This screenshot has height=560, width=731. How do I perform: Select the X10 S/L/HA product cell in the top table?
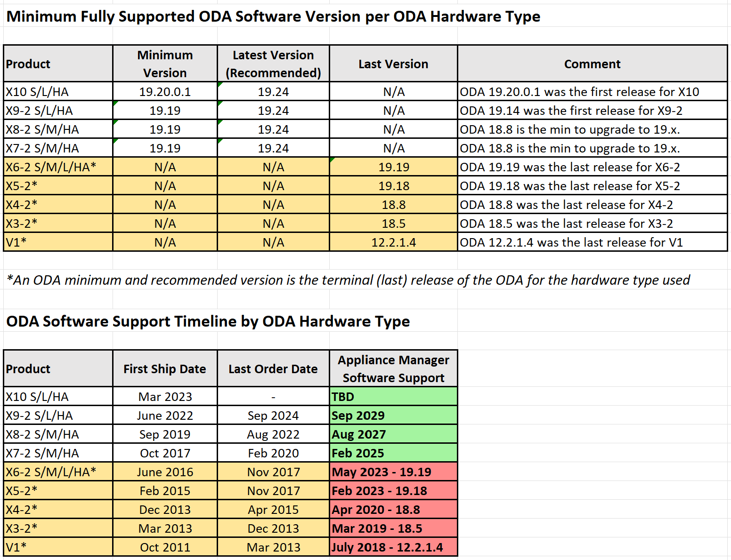[58, 91]
